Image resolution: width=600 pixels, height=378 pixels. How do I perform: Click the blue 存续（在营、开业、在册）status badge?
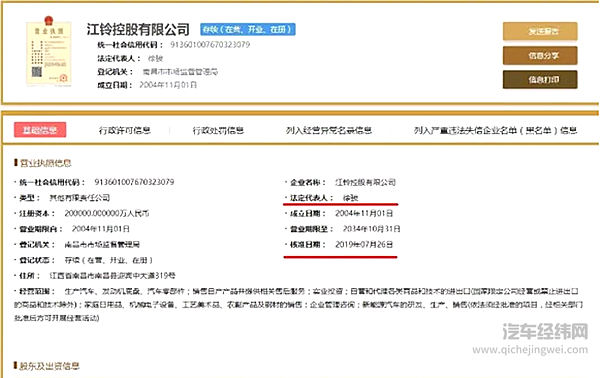coord(248,29)
